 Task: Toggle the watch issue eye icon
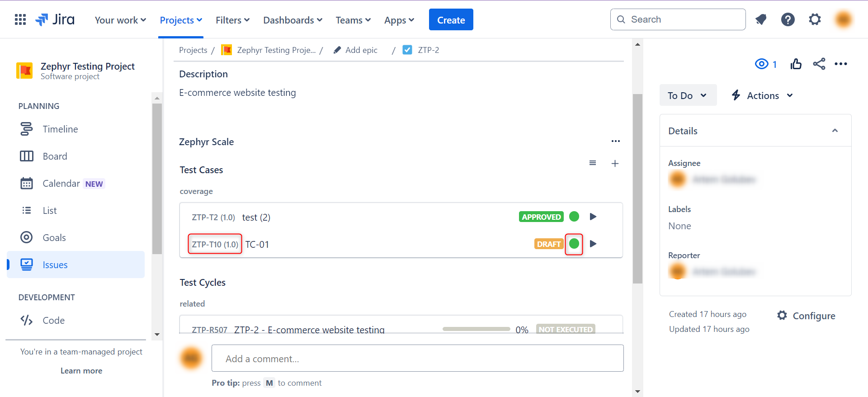[x=762, y=64]
